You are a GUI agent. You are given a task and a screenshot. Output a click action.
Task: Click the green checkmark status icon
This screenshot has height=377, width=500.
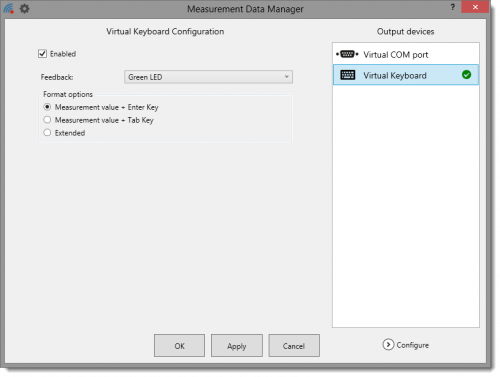(466, 75)
